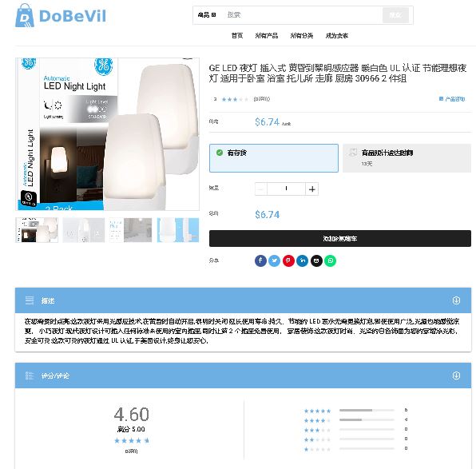This screenshot has width=476, height=469.
Task: Open the DoBeVil logo homepage
Action: (x=61, y=16)
